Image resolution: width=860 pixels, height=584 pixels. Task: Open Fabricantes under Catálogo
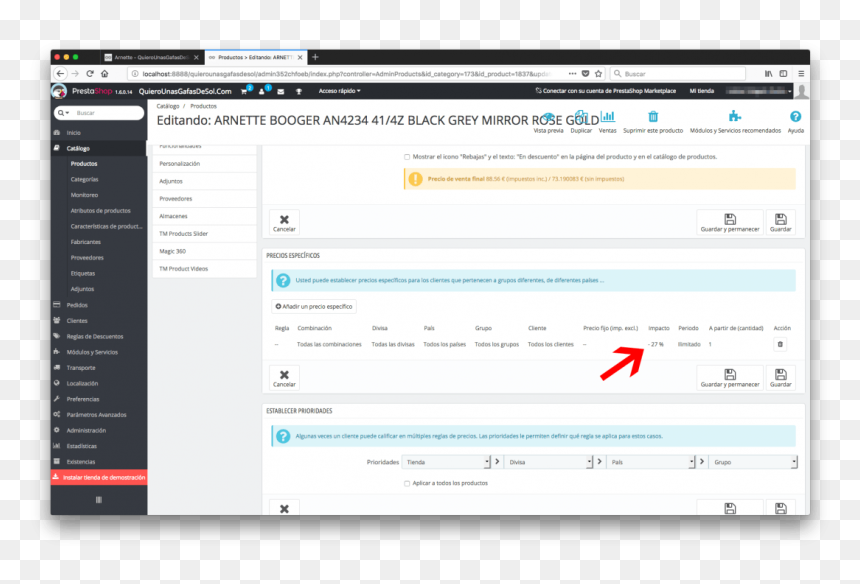[86, 242]
